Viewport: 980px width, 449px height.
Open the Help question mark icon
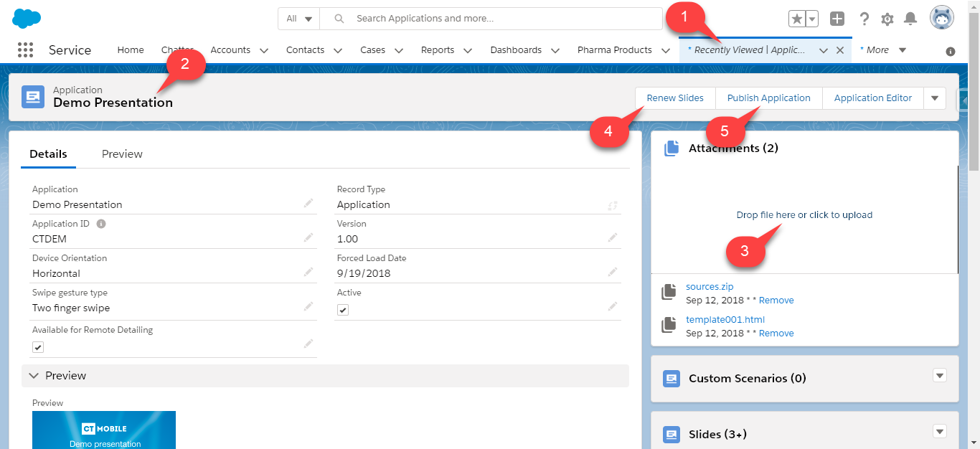click(864, 19)
